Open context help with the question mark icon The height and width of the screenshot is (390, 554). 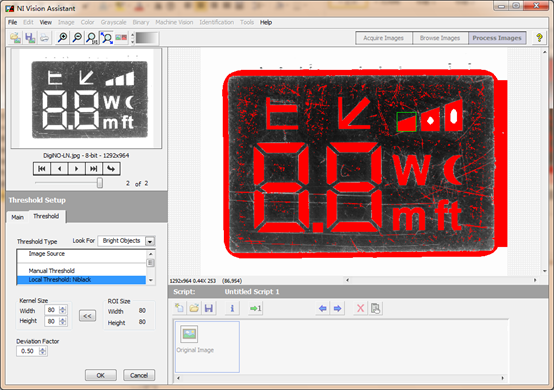tap(539, 38)
